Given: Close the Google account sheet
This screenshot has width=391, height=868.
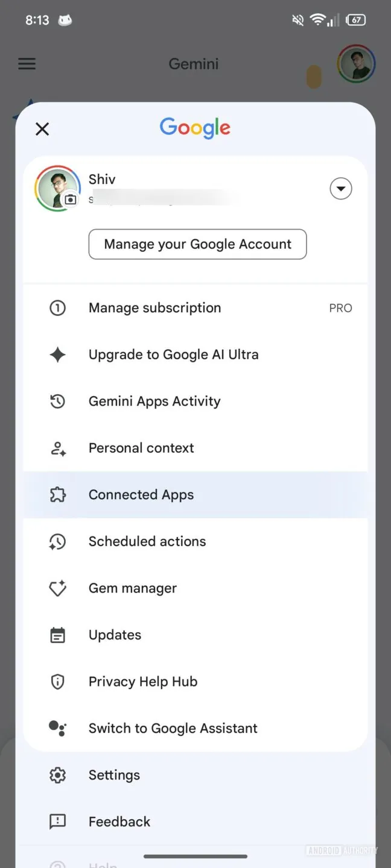Looking at the screenshot, I should [42, 129].
